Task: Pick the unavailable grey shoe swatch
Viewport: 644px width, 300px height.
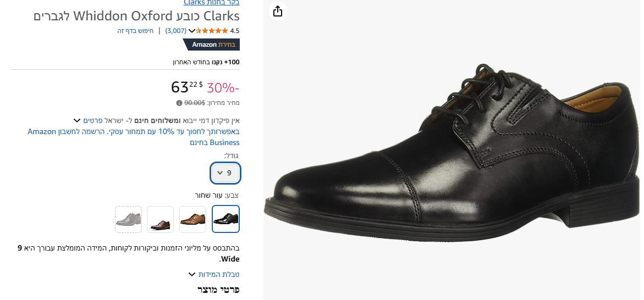Action: (x=128, y=219)
